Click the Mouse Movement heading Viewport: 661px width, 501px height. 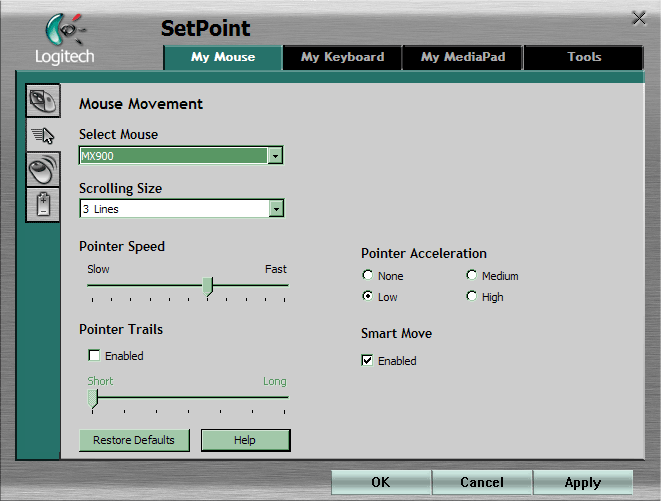141,104
